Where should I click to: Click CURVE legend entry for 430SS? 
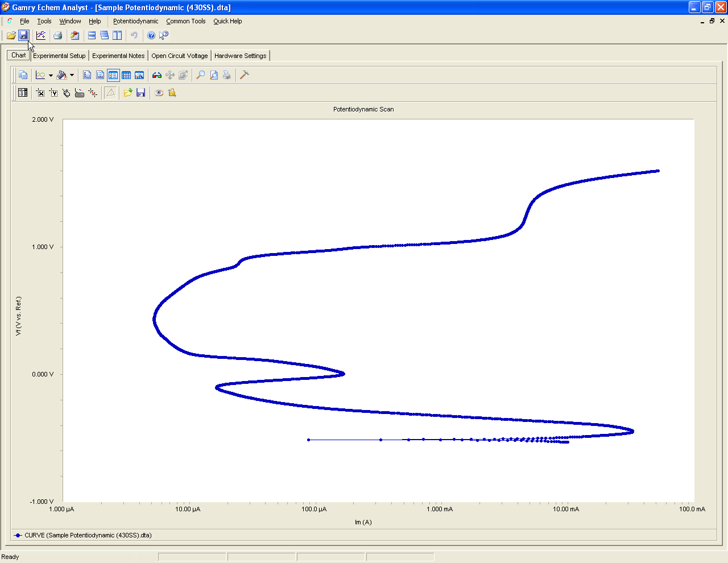click(x=83, y=535)
